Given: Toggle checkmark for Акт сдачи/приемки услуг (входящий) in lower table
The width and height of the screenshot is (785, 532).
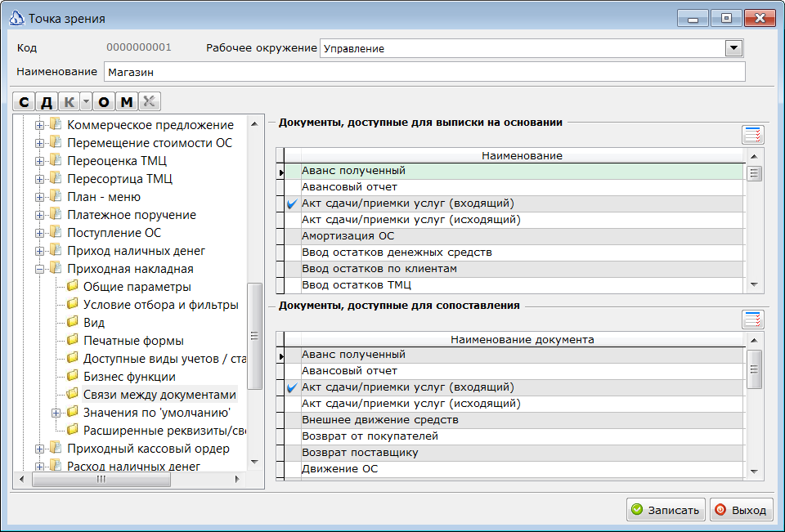Looking at the screenshot, I should (293, 387).
